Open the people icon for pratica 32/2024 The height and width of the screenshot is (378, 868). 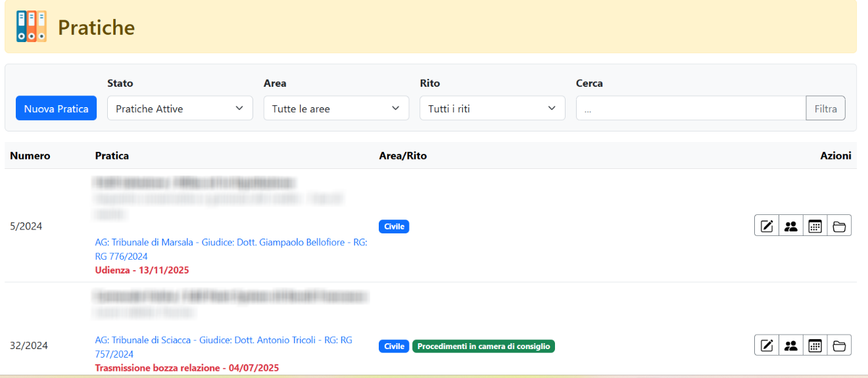(x=791, y=345)
